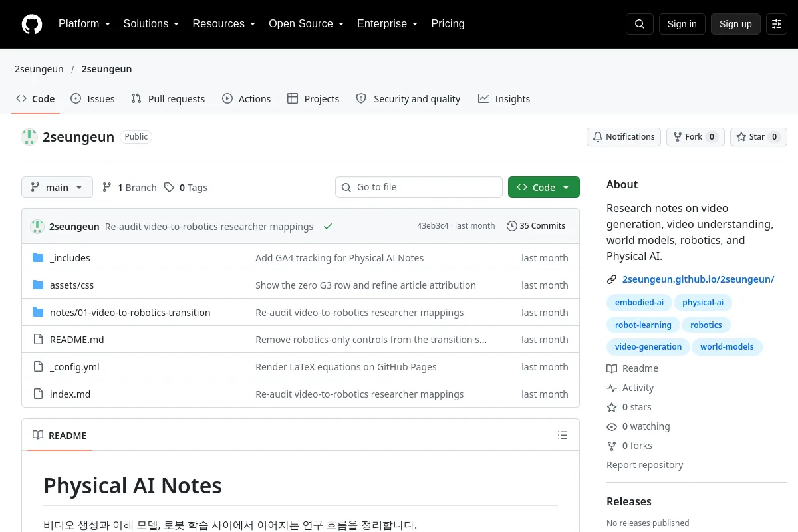Select the world-models topic tag

pyautogui.click(x=727, y=347)
